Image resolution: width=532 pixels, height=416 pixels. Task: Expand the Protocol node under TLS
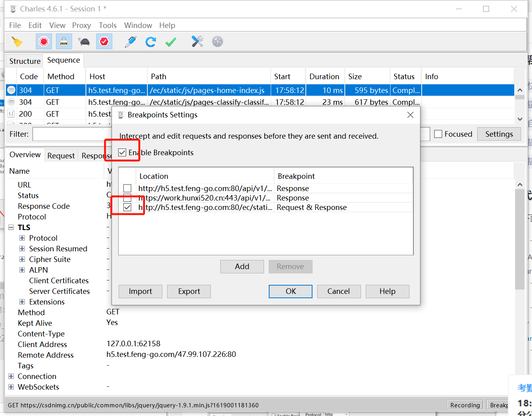(x=22, y=238)
